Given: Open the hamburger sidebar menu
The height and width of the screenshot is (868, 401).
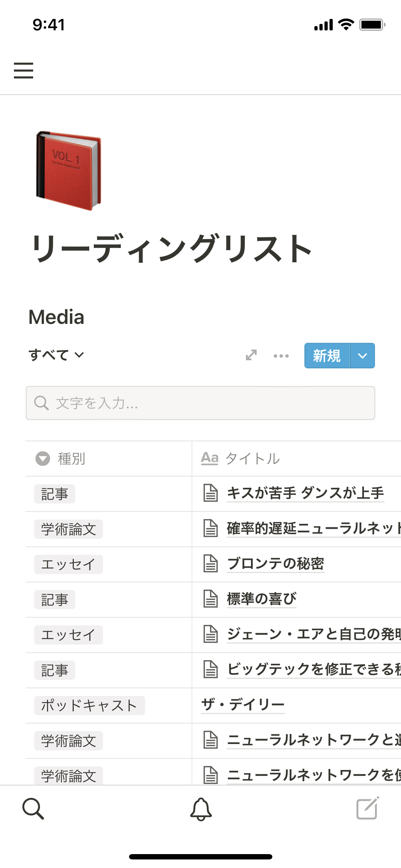Looking at the screenshot, I should click(x=24, y=70).
